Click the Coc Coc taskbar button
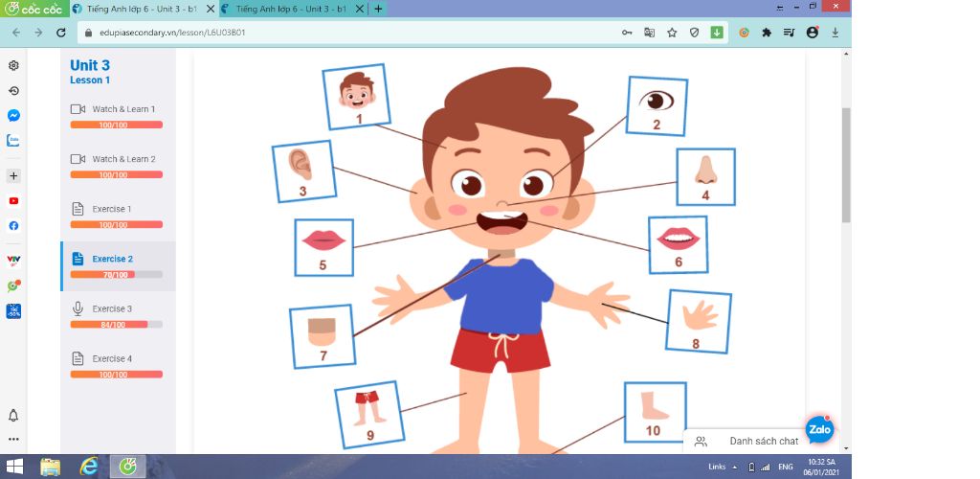The width and height of the screenshot is (980, 479). coord(128,467)
